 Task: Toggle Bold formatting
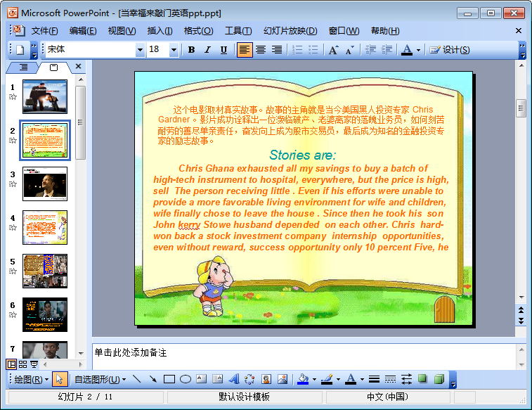pyautogui.click(x=191, y=50)
